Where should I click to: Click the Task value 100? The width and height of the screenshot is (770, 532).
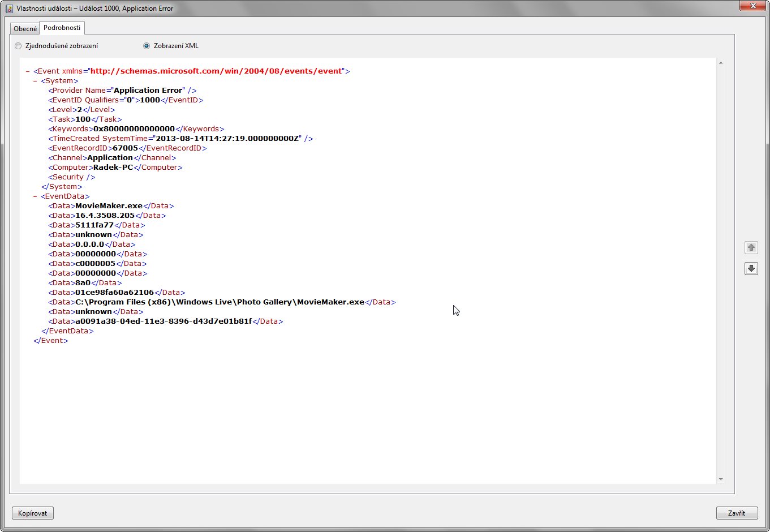tap(83, 119)
